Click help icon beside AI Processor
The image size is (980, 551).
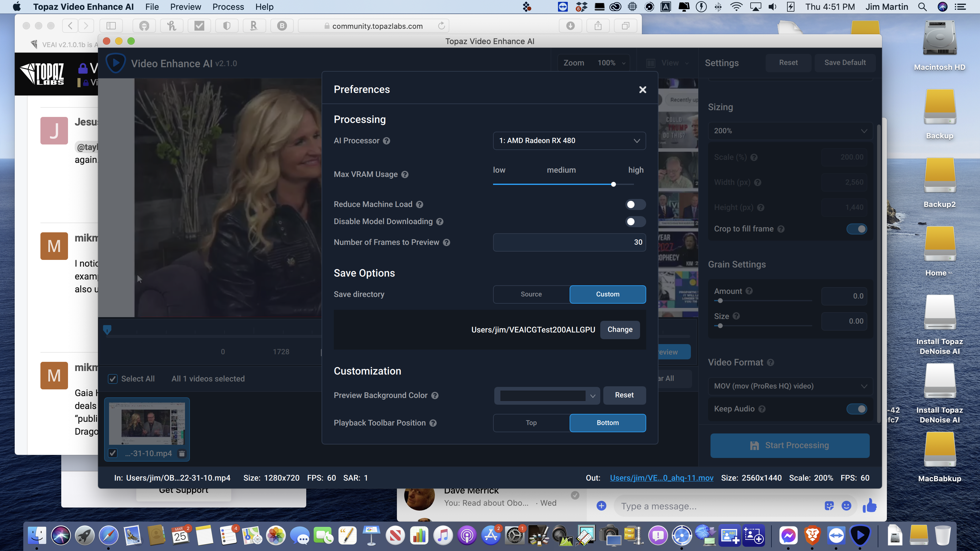coord(386,141)
